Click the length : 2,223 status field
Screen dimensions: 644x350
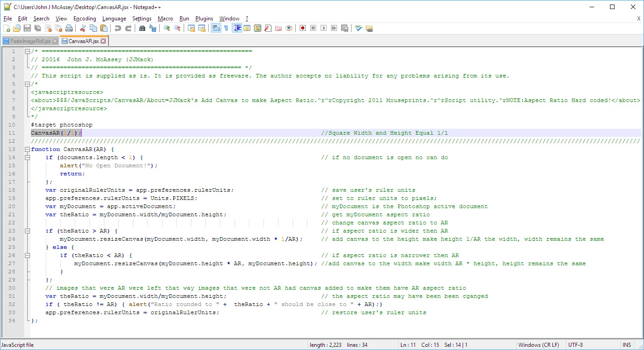tap(326, 345)
